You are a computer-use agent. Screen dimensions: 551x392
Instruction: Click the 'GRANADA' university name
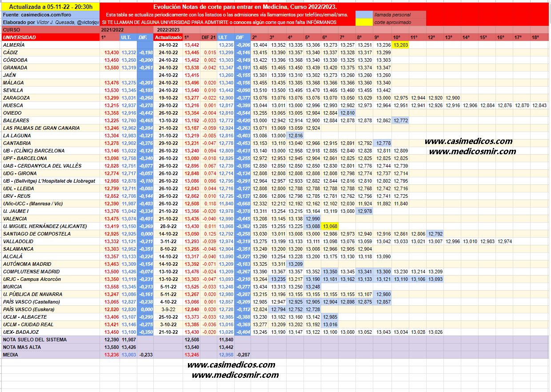[x=51, y=68]
